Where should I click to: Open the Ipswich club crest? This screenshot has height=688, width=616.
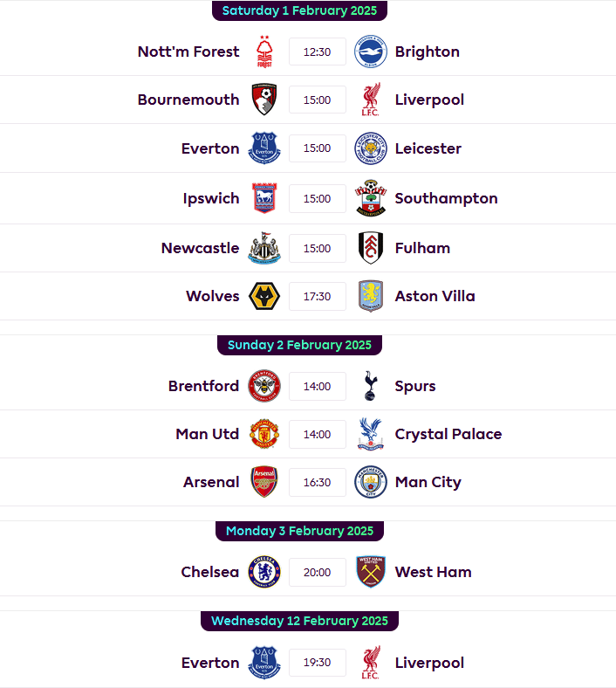coord(264,198)
